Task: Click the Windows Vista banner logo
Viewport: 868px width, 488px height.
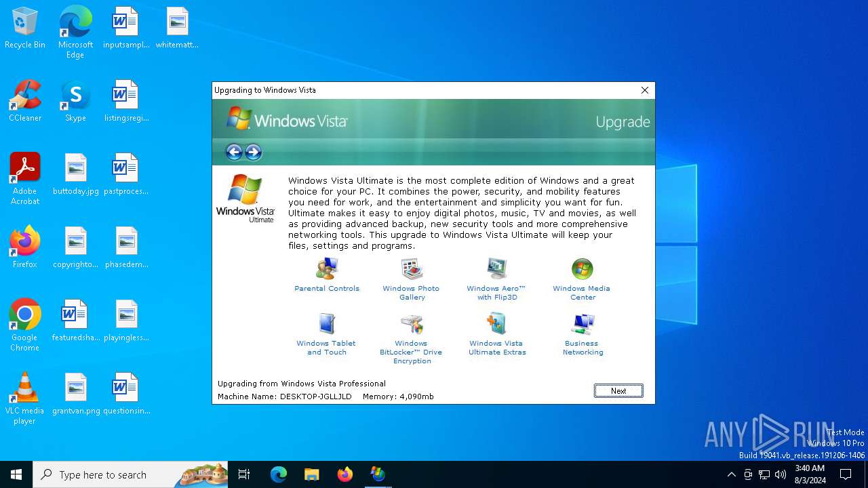Action: pos(286,120)
